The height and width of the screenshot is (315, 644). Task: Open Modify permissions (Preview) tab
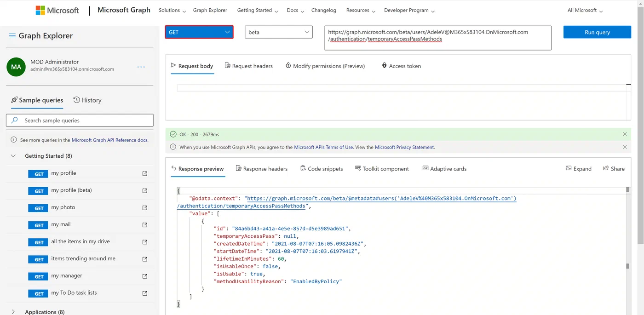pyautogui.click(x=325, y=66)
